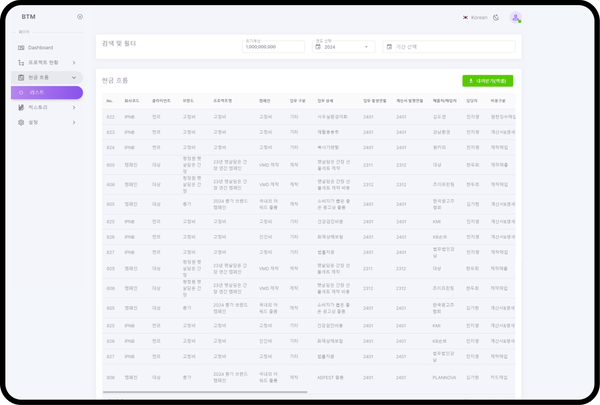The image size is (600, 405).
Task: Click the 현금 흐름 table title
Action: click(x=115, y=81)
